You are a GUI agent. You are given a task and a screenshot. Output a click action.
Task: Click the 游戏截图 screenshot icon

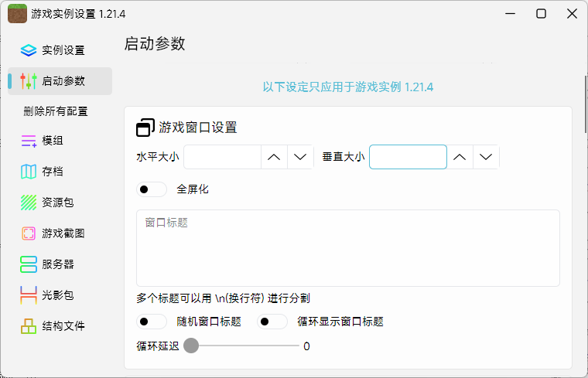[29, 233]
